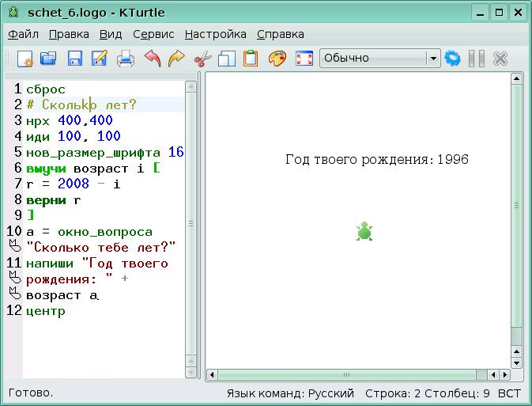Viewport: 532px width, 406px height.
Task: Click the Save As icon with pencil
Action: click(x=99, y=59)
